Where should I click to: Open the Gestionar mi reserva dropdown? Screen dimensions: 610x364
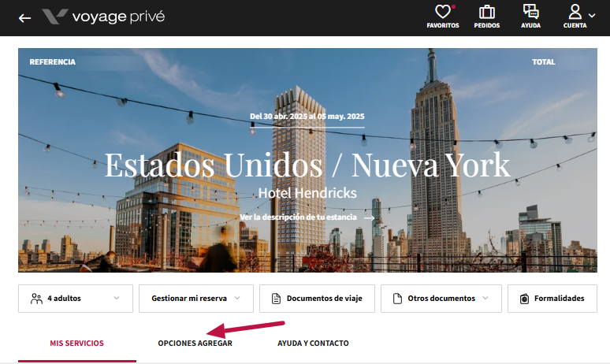(196, 299)
